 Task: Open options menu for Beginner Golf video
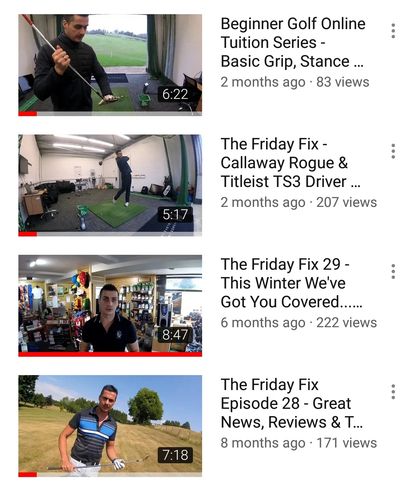(393, 30)
